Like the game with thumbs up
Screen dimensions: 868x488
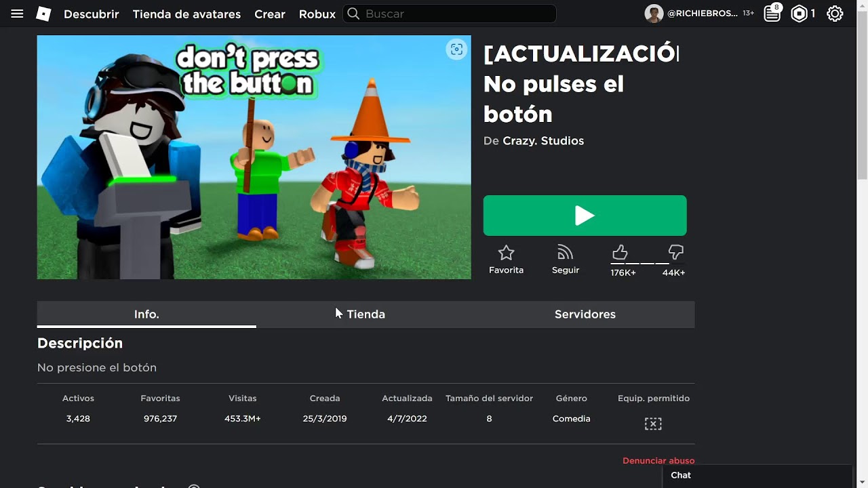coord(620,253)
